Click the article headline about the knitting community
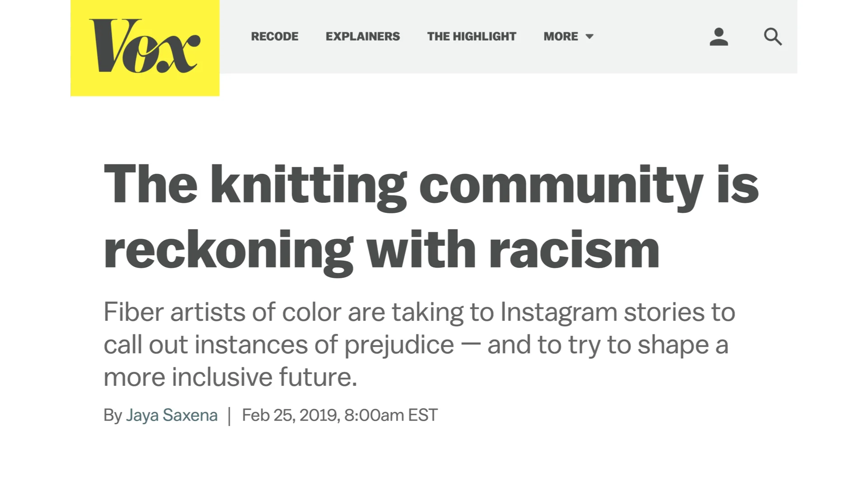The height and width of the screenshot is (488, 868). point(431,217)
